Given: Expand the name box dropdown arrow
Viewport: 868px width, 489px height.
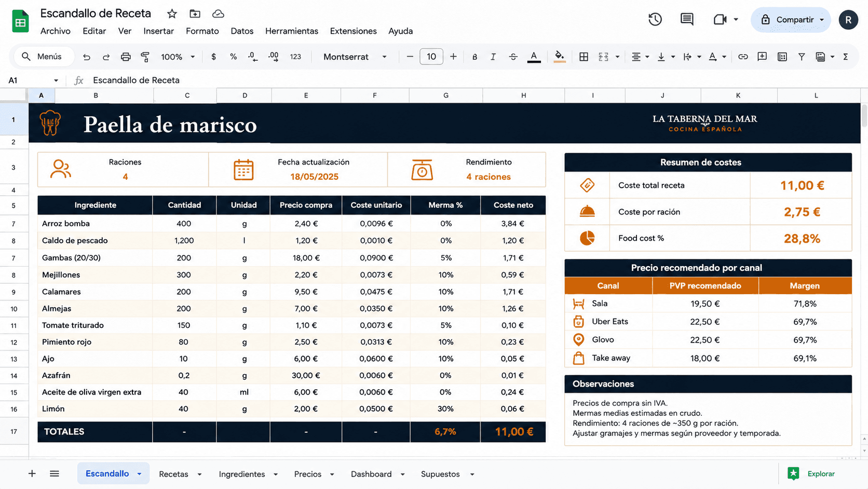Looking at the screenshot, I should coord(56,81).
